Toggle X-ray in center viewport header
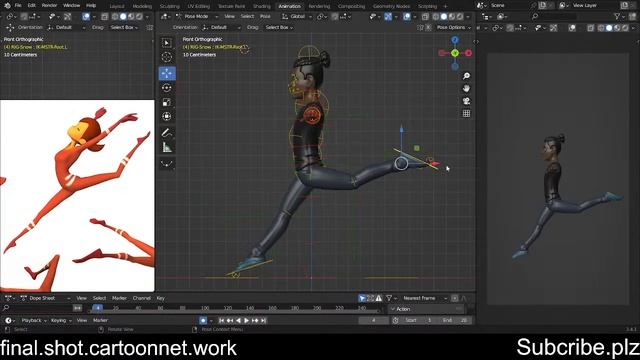Screen dimensions: 640x360 tap(425, 16)
